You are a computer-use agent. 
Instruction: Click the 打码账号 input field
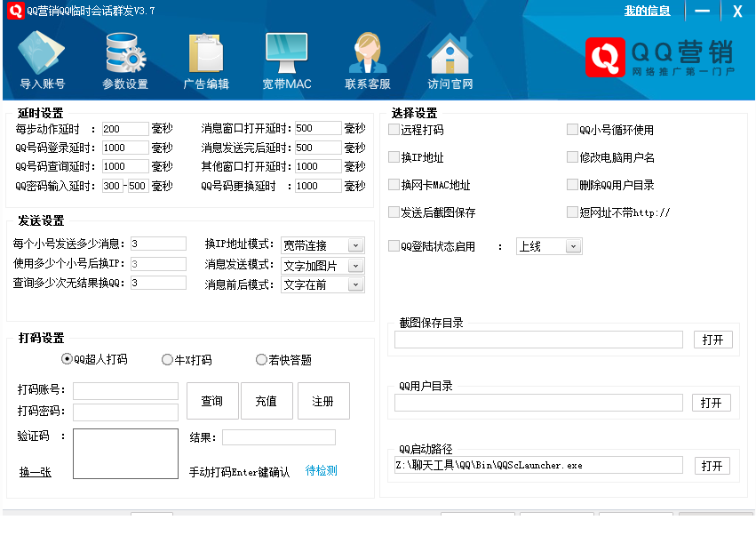pyautogui.click(x=125, y=391)
